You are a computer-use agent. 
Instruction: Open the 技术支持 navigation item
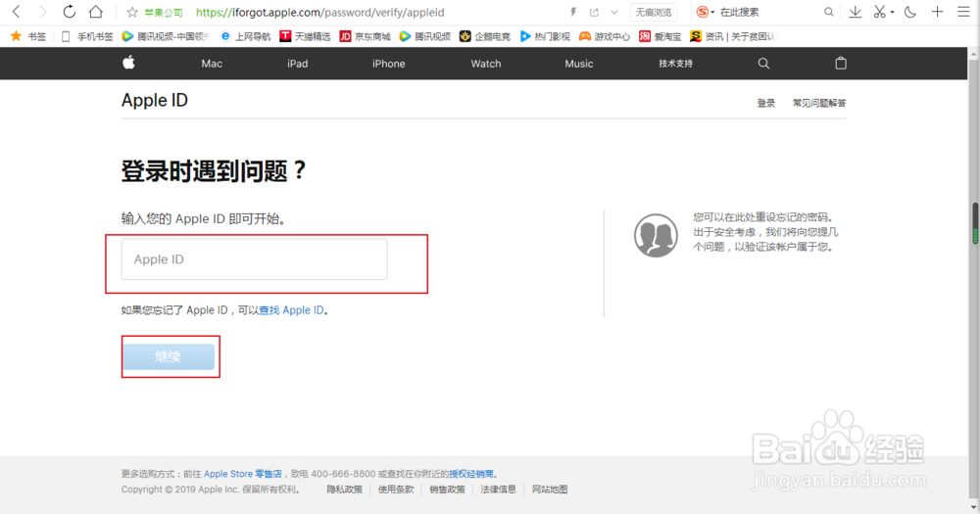pyautogui.click(x=675, y=64)
